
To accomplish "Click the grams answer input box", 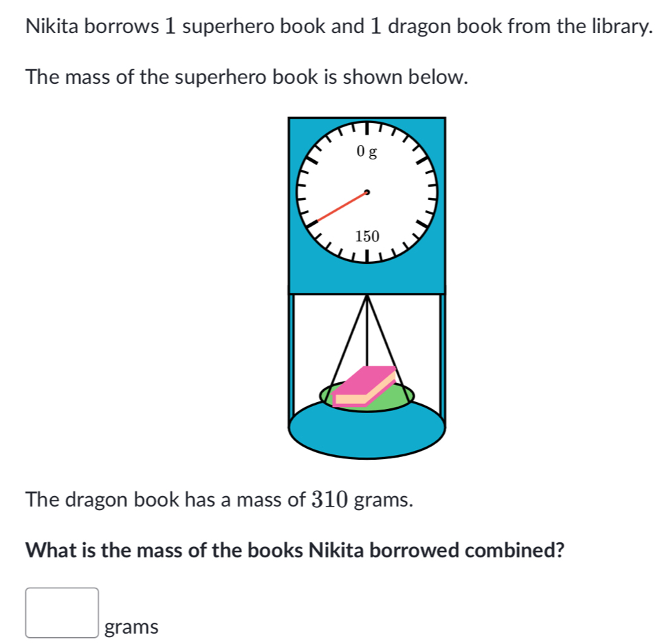I will click(62, 612).
